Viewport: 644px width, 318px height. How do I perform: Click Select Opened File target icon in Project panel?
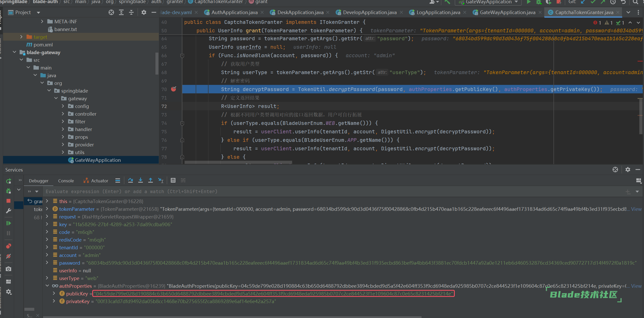pyautogui.click(x=111, y=12)
